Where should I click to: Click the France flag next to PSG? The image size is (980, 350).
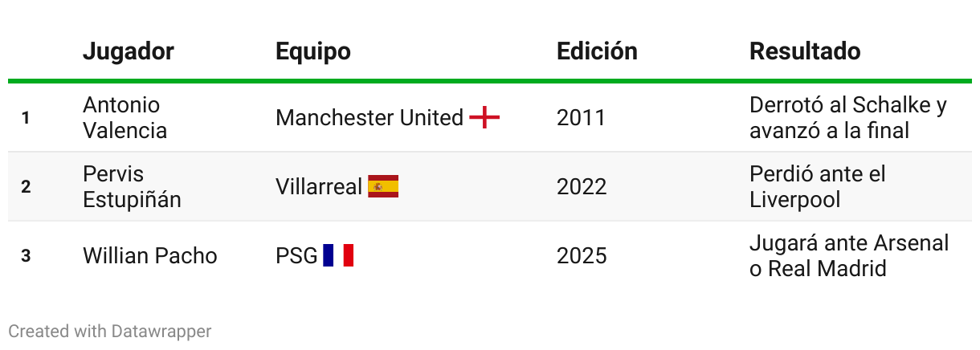[x=338, y=256]
